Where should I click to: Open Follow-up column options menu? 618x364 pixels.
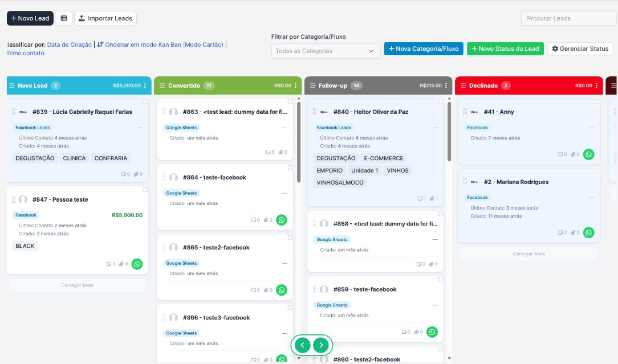pos(446,85)
